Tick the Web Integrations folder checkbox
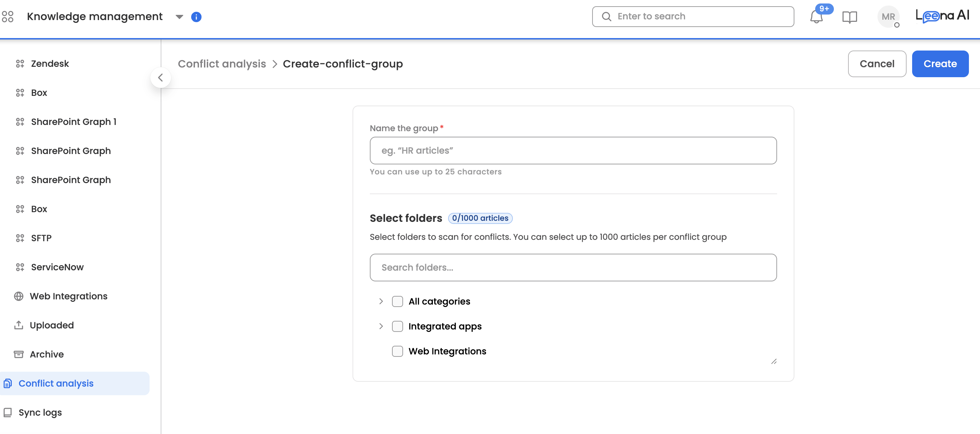 tap(397, 351)
